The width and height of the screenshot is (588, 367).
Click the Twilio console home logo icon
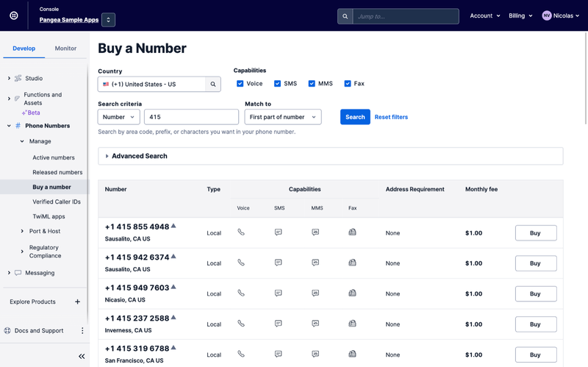(13, 15)
